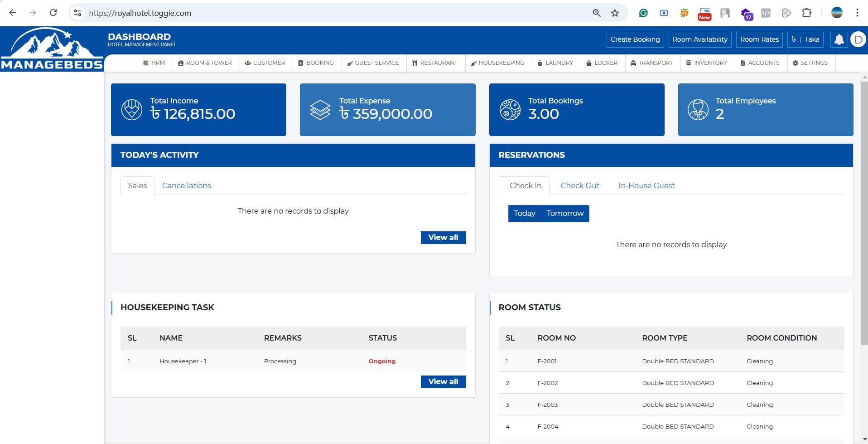Click View all under Housekeeping Task

443,381
